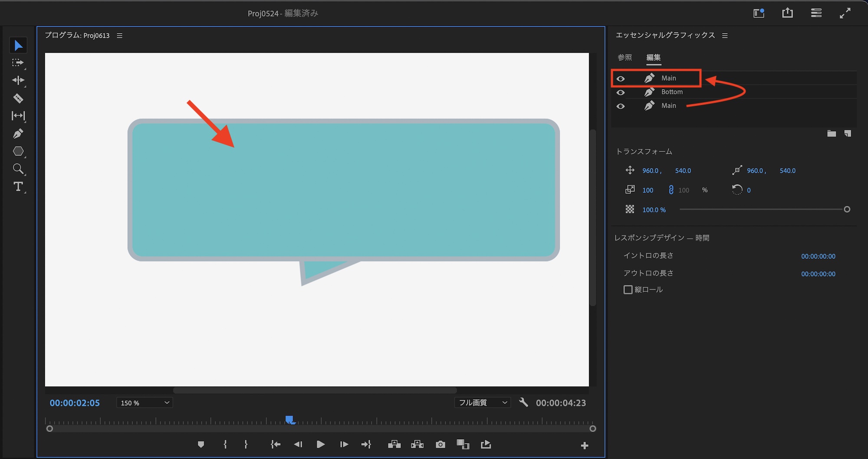Select the Zoom tool

[x=18, y=168]
